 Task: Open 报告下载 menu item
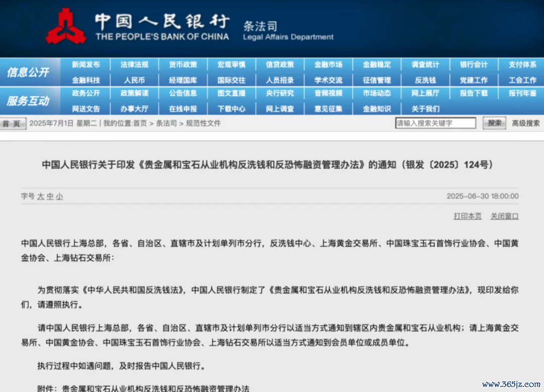pyautogui.click(x=474, y=93)
